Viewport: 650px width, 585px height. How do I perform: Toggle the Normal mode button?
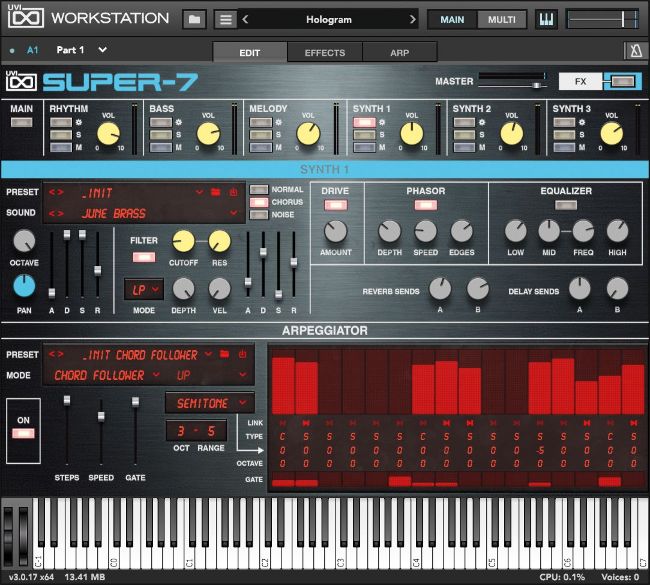tap(259, 189)
